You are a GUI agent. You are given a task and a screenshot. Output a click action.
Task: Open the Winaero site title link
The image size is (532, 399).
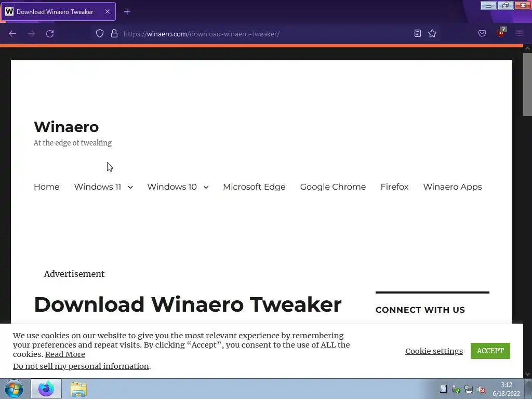tap(66, 127)
